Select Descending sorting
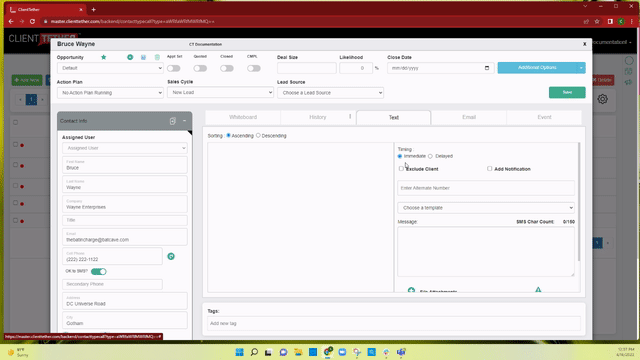The height and width of the screenshot is (360, 640). pyautogui.click(x=258, y=135)
